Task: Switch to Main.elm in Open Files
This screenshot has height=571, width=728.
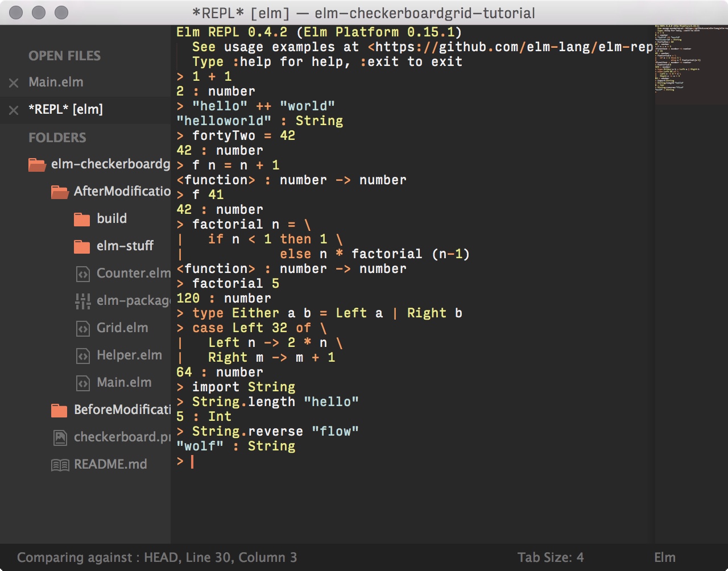Action: pyautogui.click(x=56, y=82)
